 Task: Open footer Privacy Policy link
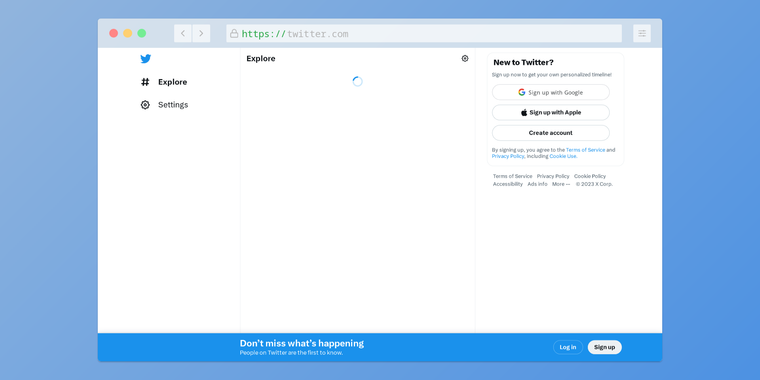click(553, 176)
